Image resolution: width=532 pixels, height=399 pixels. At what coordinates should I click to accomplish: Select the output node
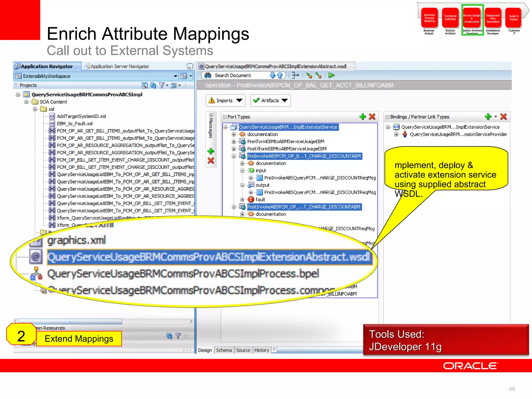pyautogui.click(x=262, y=185)
